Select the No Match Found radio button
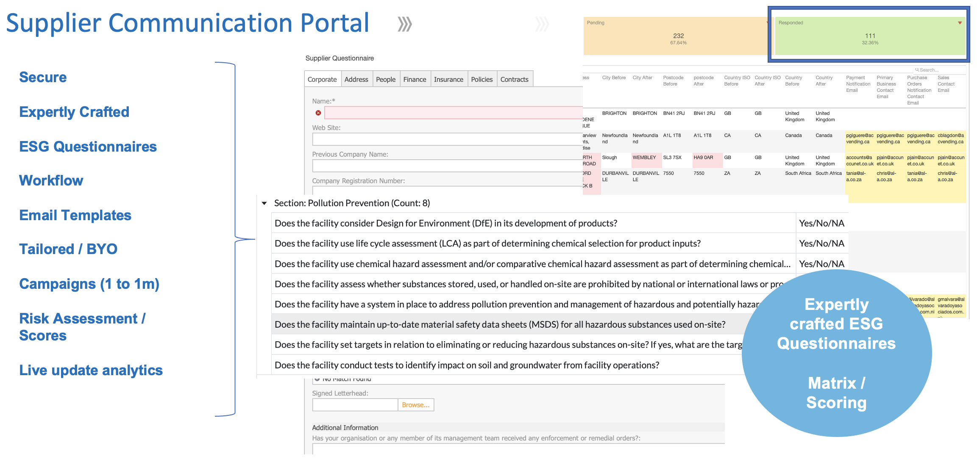This screenshot has width=980, height=459. coord(317,379)
